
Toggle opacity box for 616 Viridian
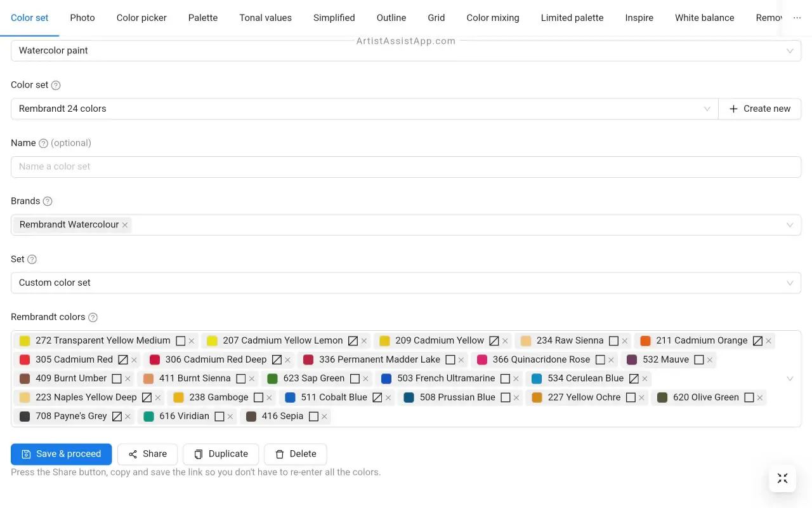[x=219, y=417]
